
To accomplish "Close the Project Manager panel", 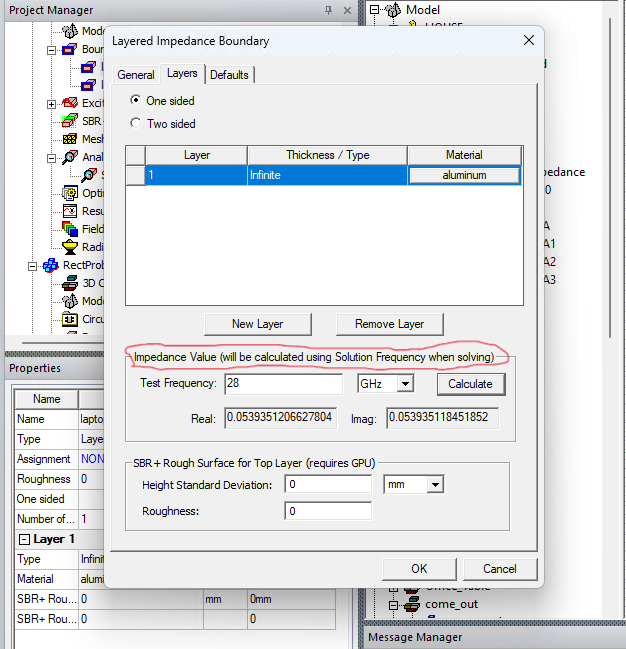I will point(347,10).
